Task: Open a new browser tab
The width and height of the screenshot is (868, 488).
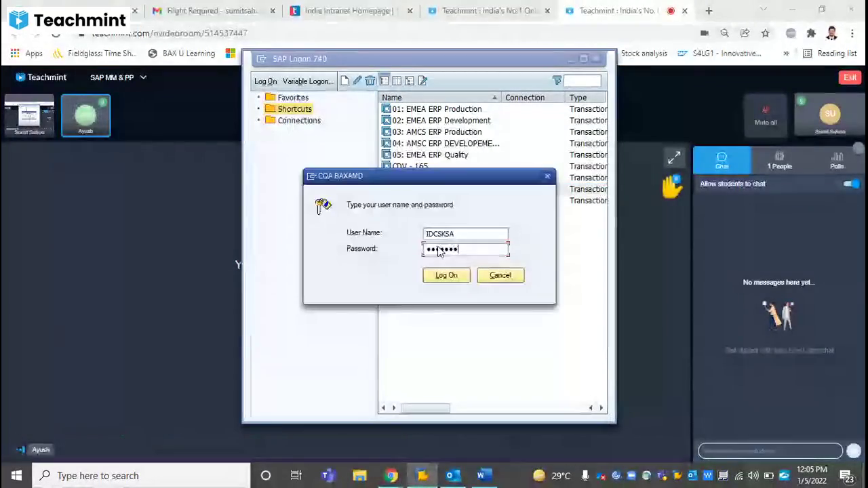Action: (709, 11)
